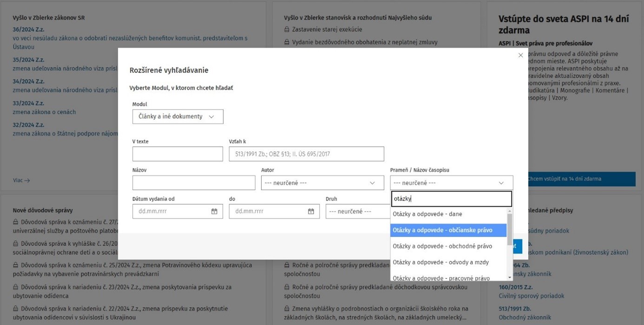This screenshot has height=325, width=644.
Task: Click the Vzťah k input field
Action: tap(306, 154)
